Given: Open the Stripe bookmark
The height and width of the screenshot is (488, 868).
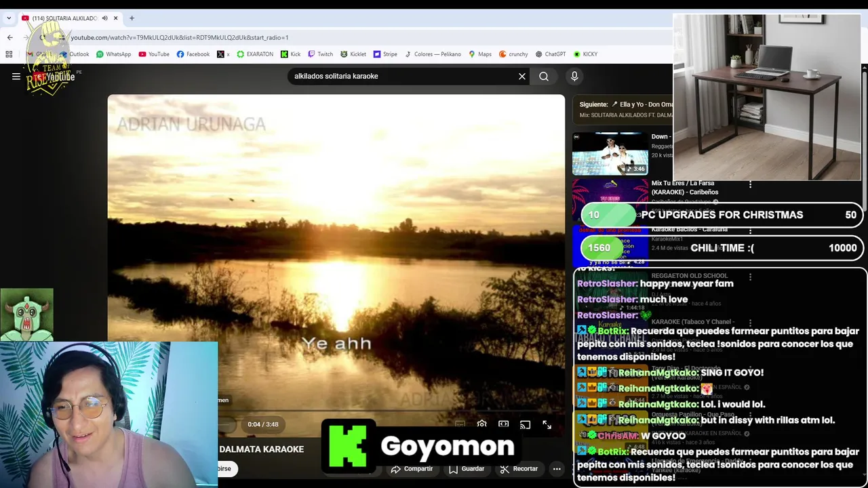Looking at the screenshot, I should 385,54.
